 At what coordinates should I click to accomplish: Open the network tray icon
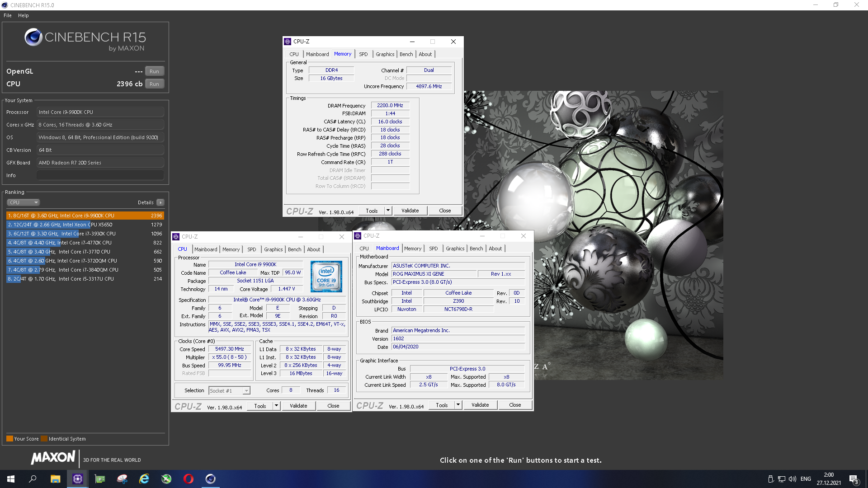pos(781,479)
